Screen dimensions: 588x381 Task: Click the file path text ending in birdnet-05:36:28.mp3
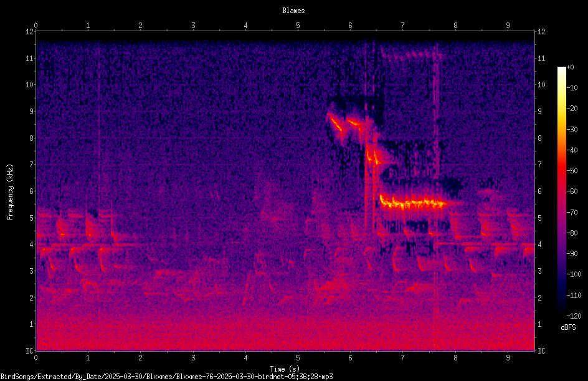(166, 377)
